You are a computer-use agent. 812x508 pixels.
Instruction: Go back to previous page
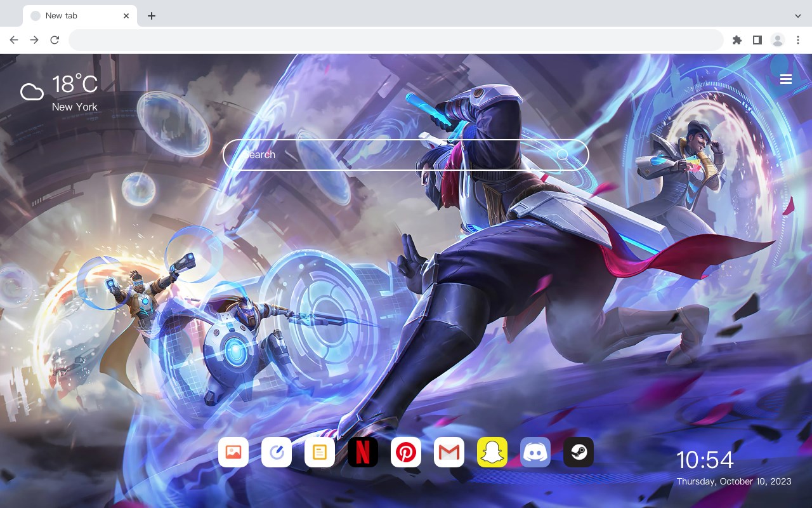(x=14, y=40)
